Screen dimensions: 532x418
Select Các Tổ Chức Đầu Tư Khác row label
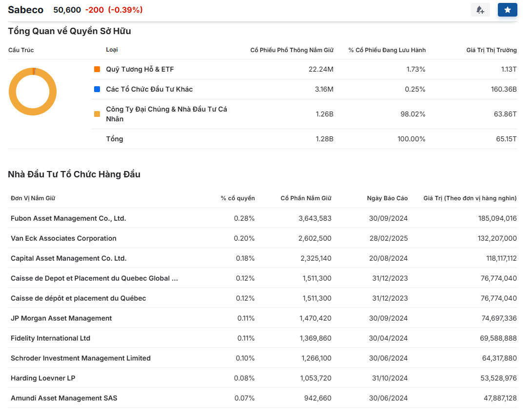click(149, 89)
